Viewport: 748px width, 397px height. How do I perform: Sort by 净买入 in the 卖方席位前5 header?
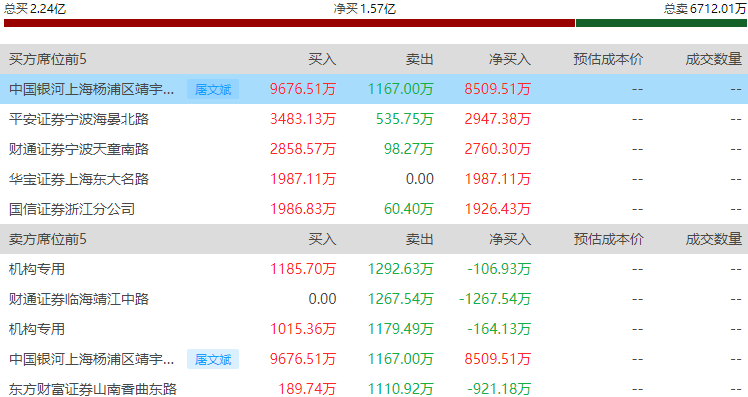(509, 239)
